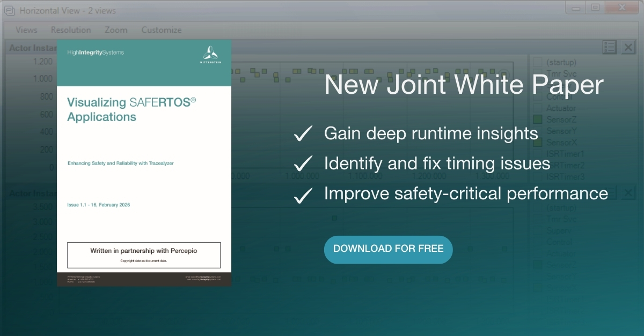This screenshot has height=336, width=644.
Task: Toggle the (startup) checkbox in first view legend
Action: pyautogui.click(x=537, y=62)
